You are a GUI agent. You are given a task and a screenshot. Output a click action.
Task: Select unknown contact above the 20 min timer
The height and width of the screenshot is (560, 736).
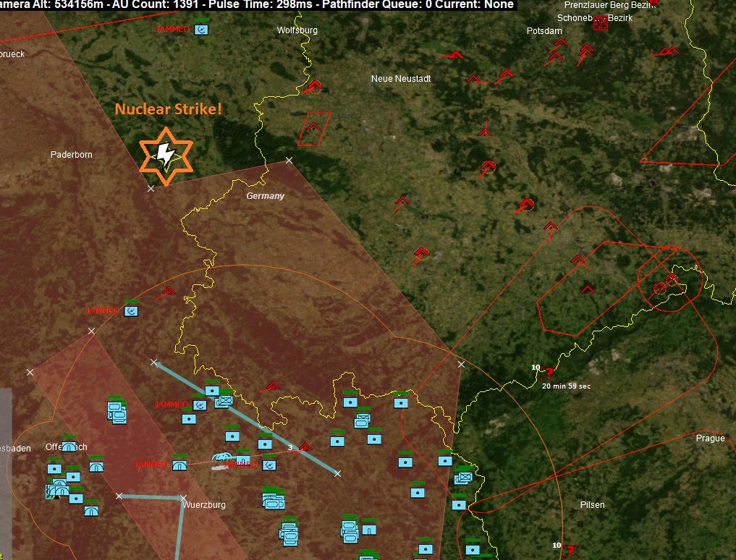click(549, 373)
